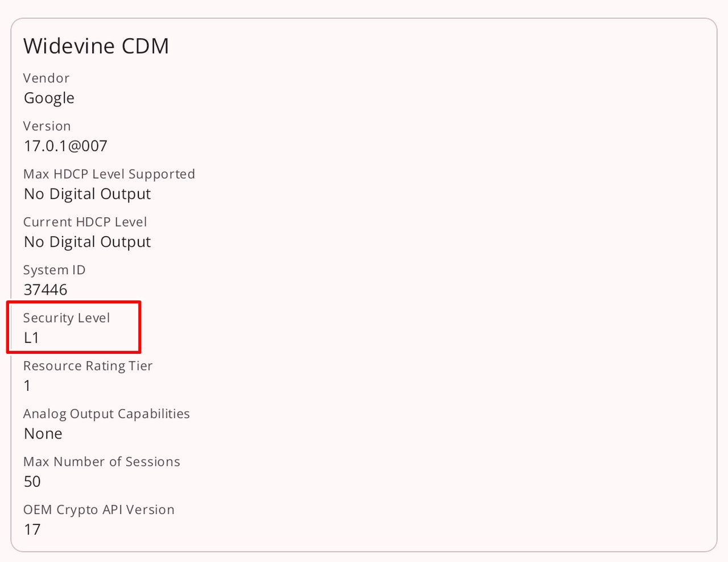Click the Max HDCP Level Supported label

(109, 174)
